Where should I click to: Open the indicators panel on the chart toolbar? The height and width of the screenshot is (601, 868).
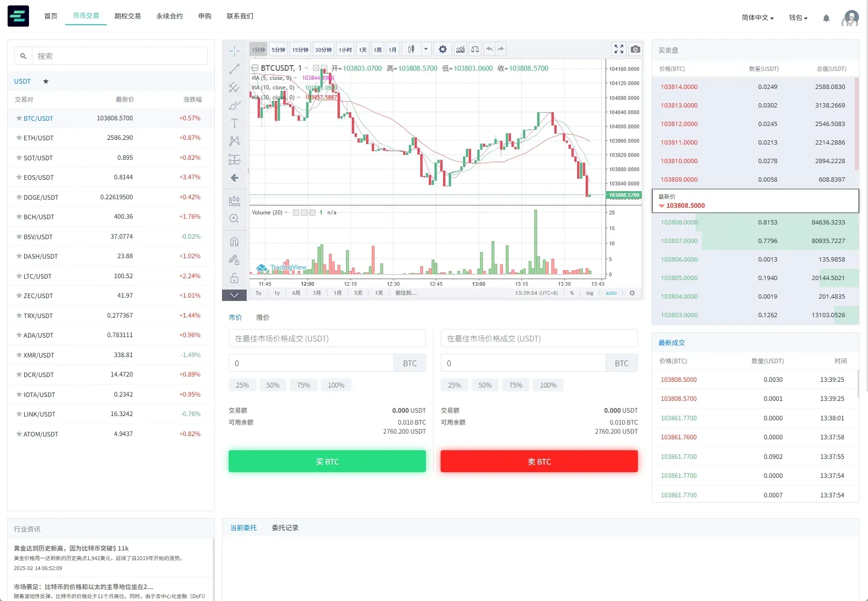[460, 49]
